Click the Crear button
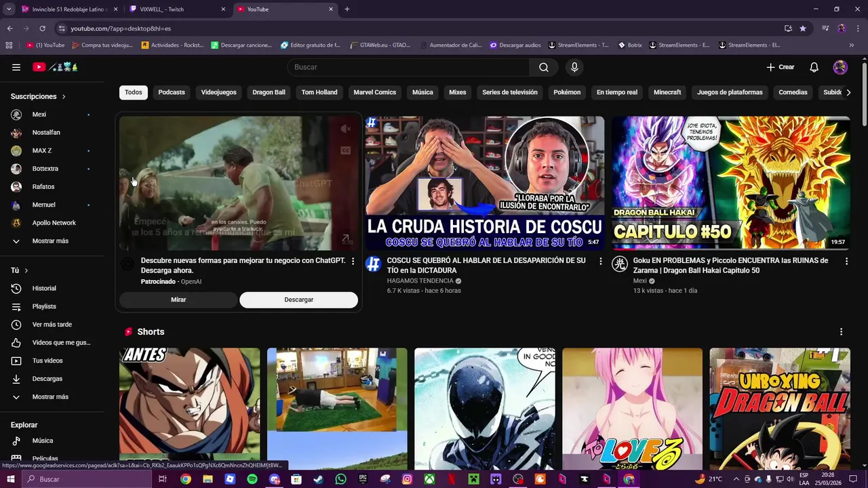This screenshot has height=488, width=868. [781, 67]
